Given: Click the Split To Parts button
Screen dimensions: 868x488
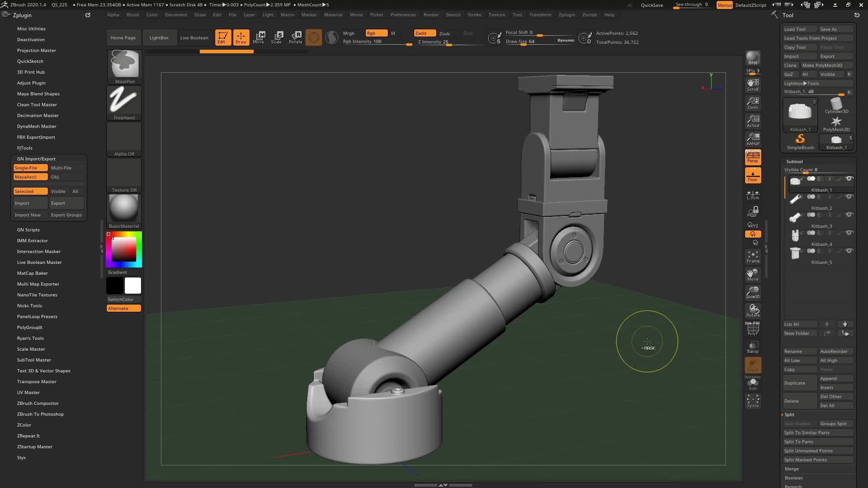Looking at the screenshot, I should click(798, 441).
